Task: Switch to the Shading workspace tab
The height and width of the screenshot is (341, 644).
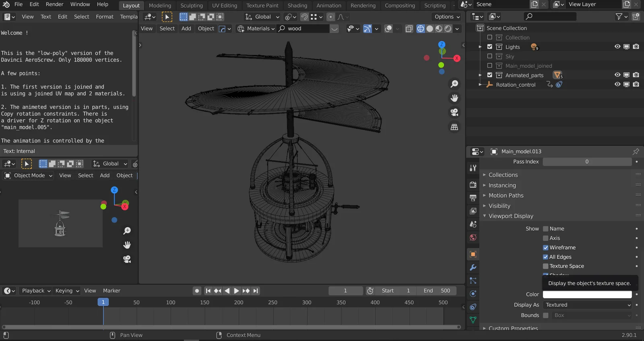Action: (x=297, y=6)
